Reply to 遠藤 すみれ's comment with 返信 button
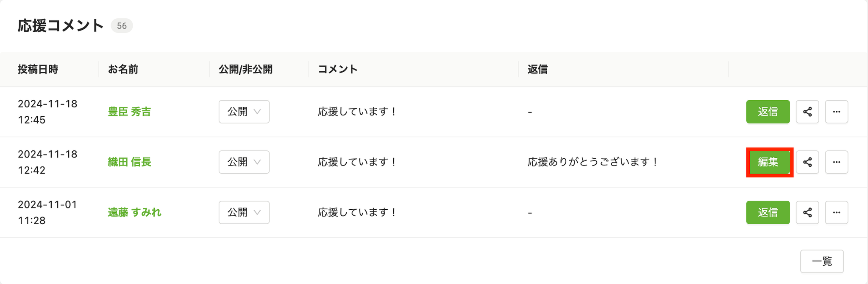 pyautogui.click(x=768, y=212)
